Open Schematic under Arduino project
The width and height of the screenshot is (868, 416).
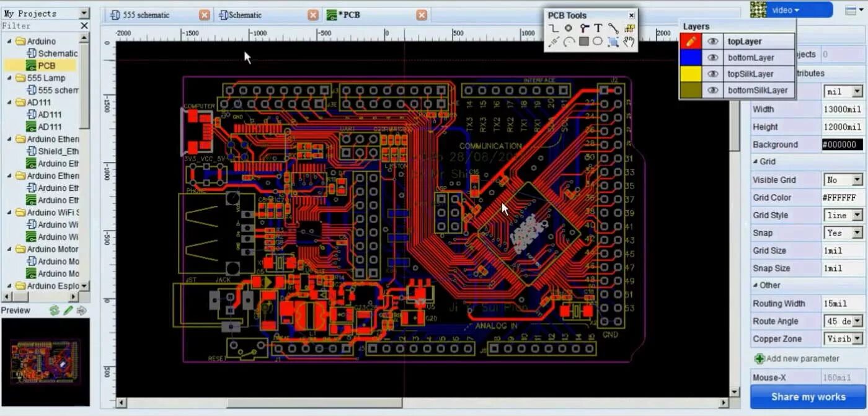(52, 53)
